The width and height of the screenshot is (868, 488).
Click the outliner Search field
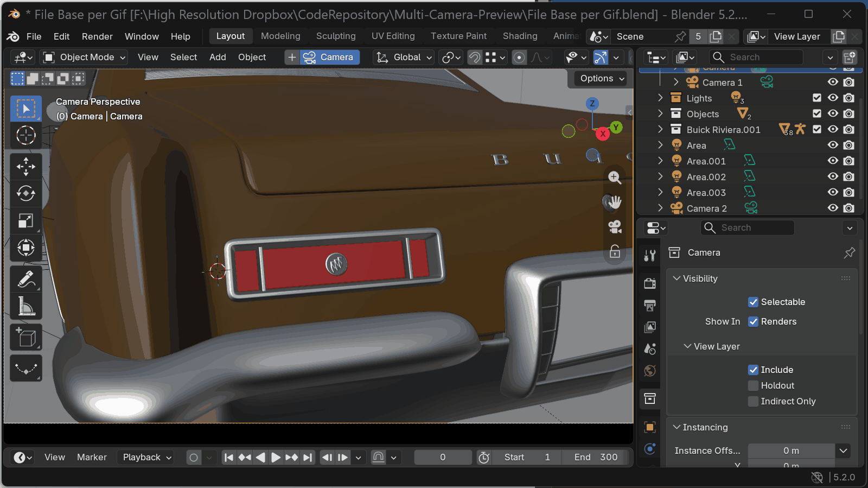(756, 57)
